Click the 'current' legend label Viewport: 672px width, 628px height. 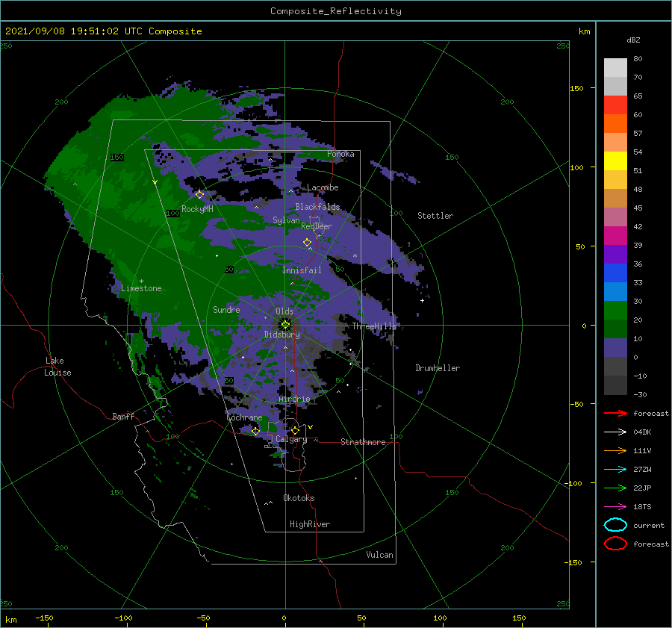pos(649,526)
